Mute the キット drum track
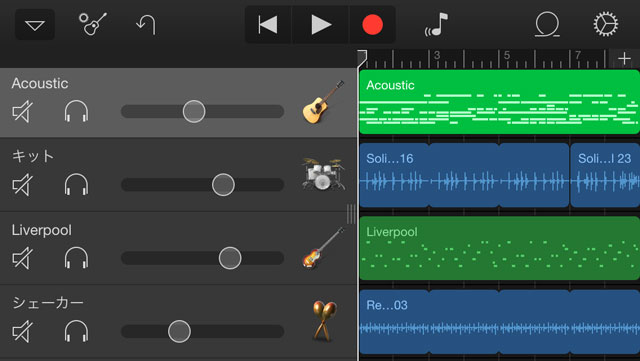The image size is (640, 361). pyautogui.click(x=22, y=185)
